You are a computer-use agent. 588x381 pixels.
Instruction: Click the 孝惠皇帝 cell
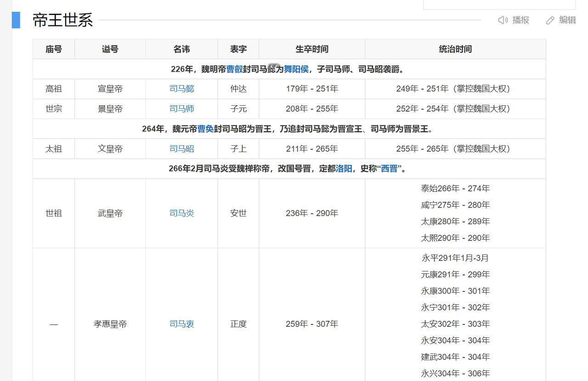[110, 324]
